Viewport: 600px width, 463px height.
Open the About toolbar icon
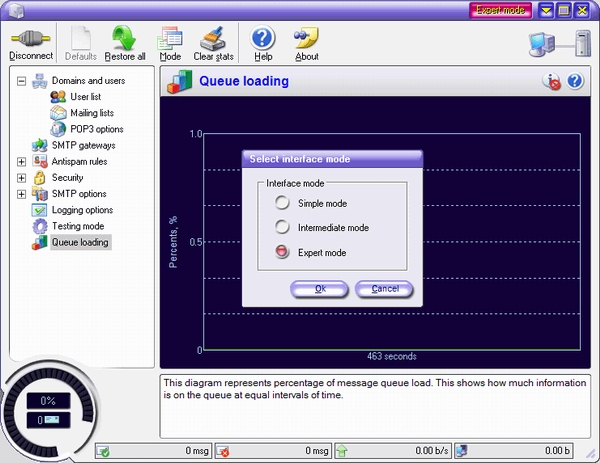tap(306, 40)
